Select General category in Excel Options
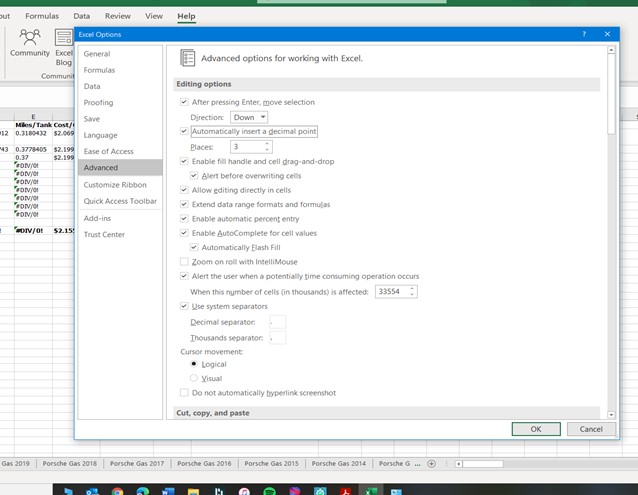Screen dimensions: 638x495 (x=120, y=54)
